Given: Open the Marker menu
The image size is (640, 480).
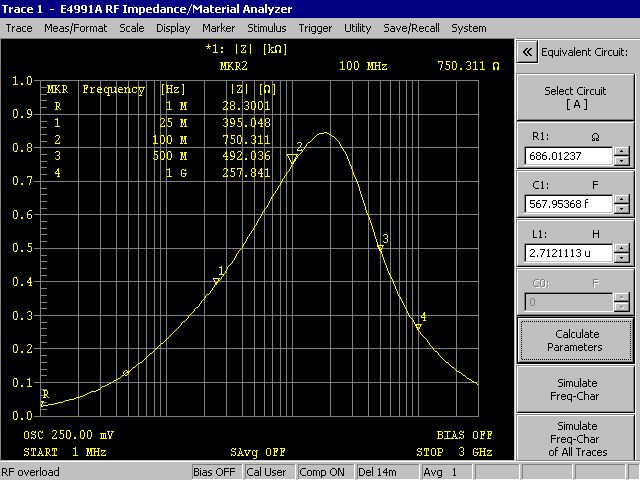Looking at the screenshot, I should (x=218, y=28).
